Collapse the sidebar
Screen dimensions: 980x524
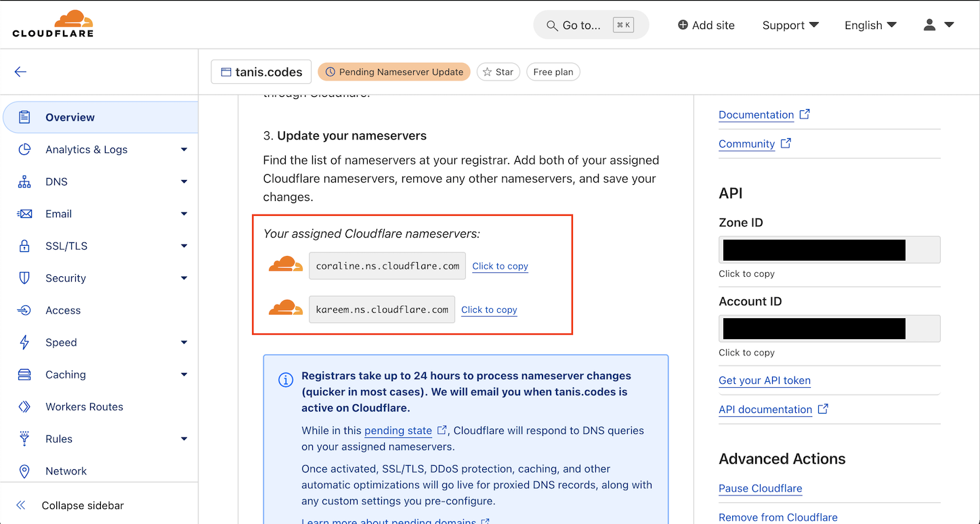(x=83, y=505)
